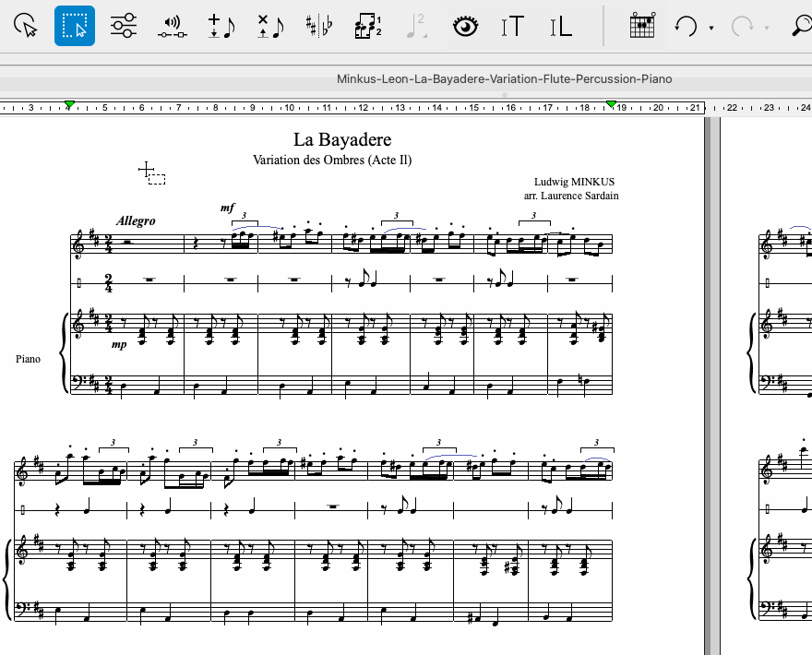Click the undo button

686,26
